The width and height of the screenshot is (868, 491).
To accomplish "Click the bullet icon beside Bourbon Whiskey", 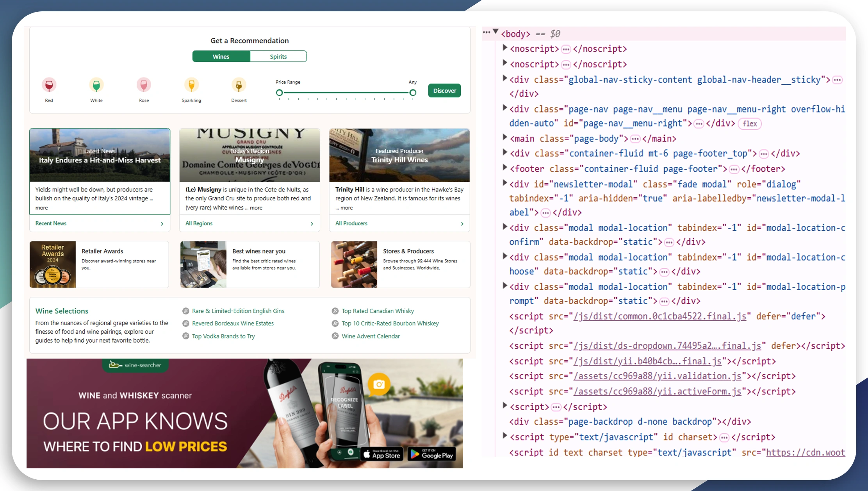I will coord(335,323).
